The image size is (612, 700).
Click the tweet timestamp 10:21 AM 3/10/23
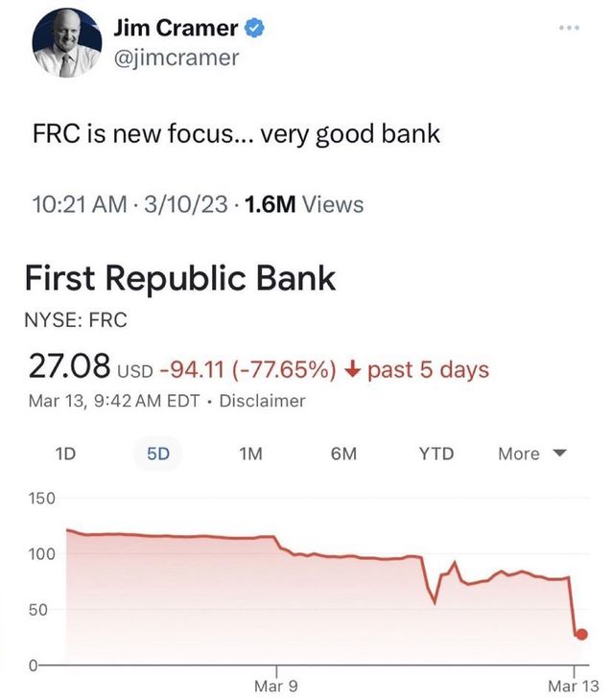[129, 204]
